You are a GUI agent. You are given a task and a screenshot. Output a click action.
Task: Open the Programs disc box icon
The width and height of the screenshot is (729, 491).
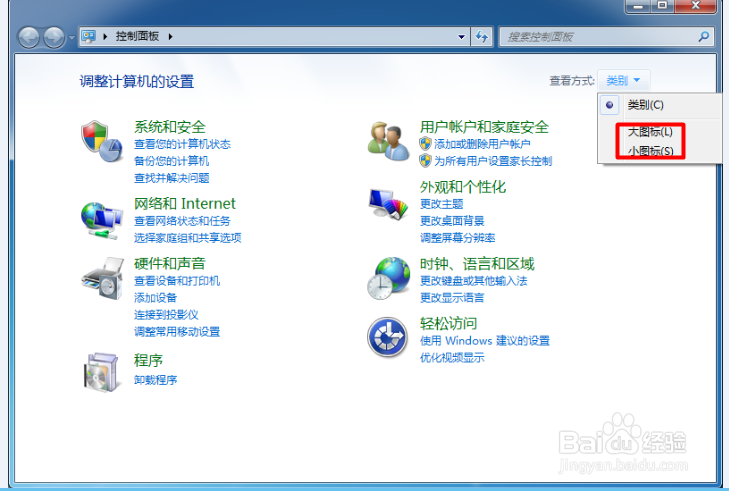pyautogui.click(x=101, y=372)
